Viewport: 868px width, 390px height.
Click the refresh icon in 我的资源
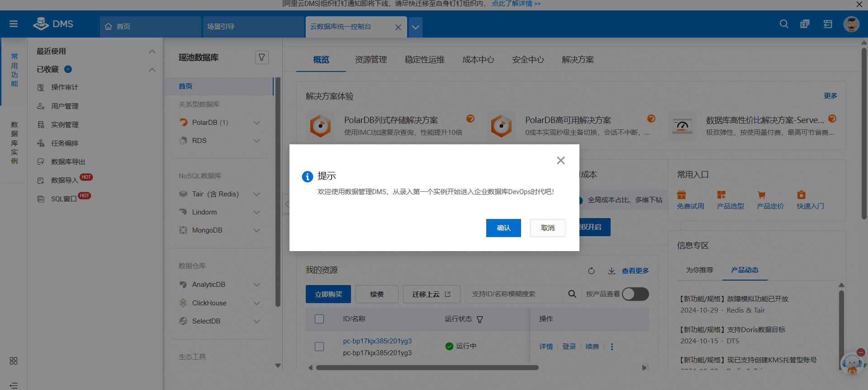point(591,271)
